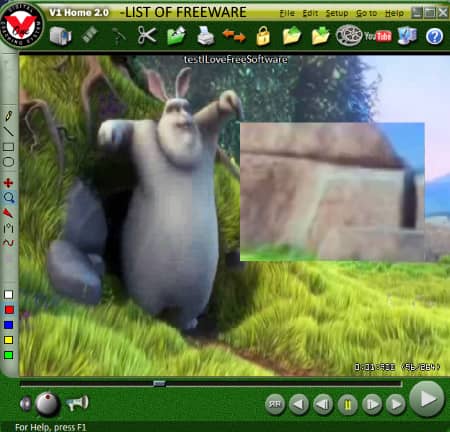This screenshot has height=432, width=450.
Task: Open the Go to menu
Action: pyautogui.click(x=366, y=13)
